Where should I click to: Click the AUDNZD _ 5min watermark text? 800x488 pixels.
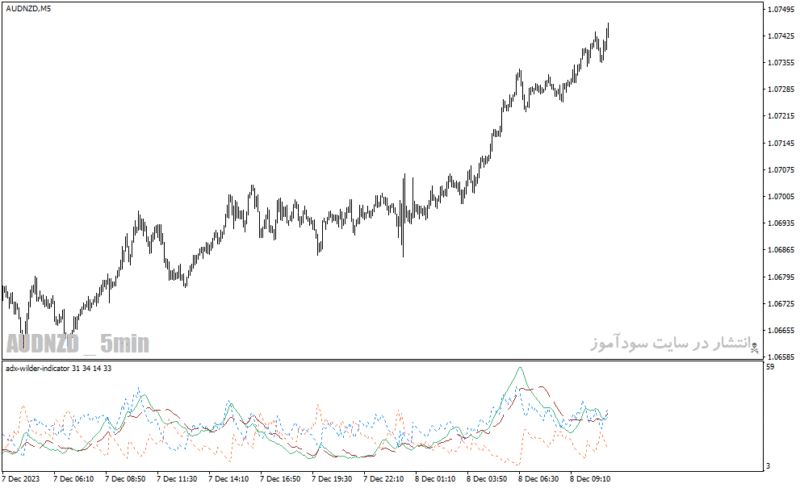click(x=78, y=343)
